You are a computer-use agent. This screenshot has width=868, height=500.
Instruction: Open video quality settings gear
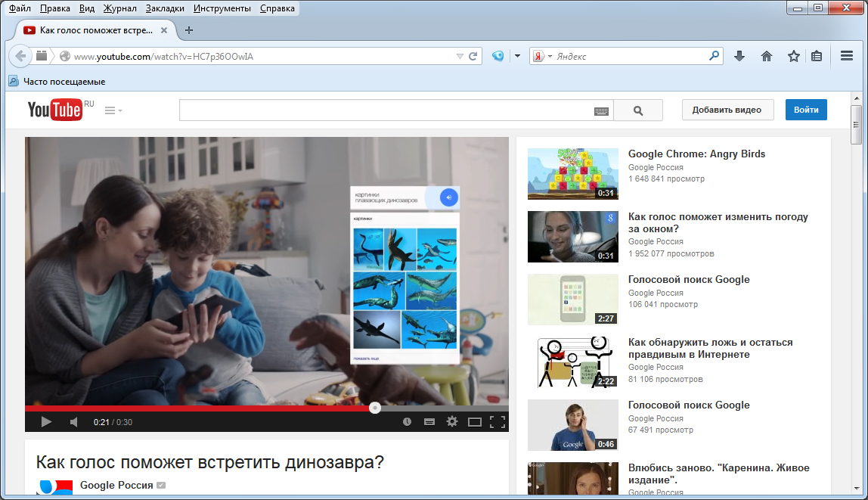click(x=452, y=422)
